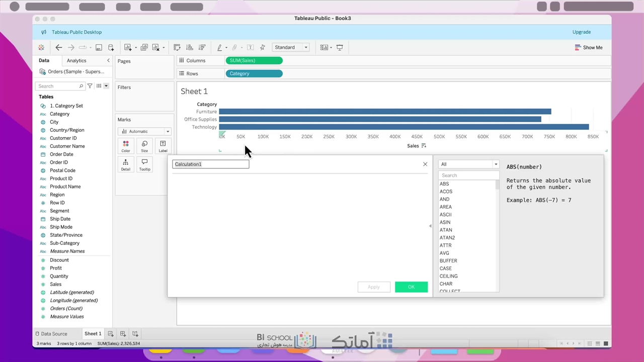
Task: Click the Swap Rows and Columns icon
Action: pos(177,47)
